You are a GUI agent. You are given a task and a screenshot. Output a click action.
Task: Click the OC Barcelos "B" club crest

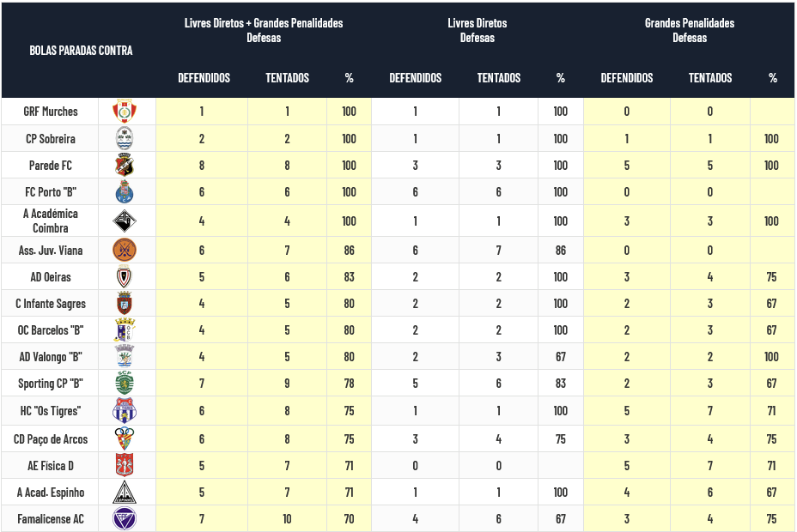coord(125,330)
